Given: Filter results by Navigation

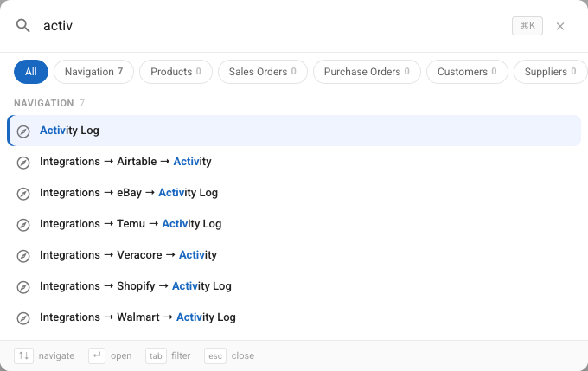Looking at the screenshot, I should pyautogui.click(x=93, y=72).
